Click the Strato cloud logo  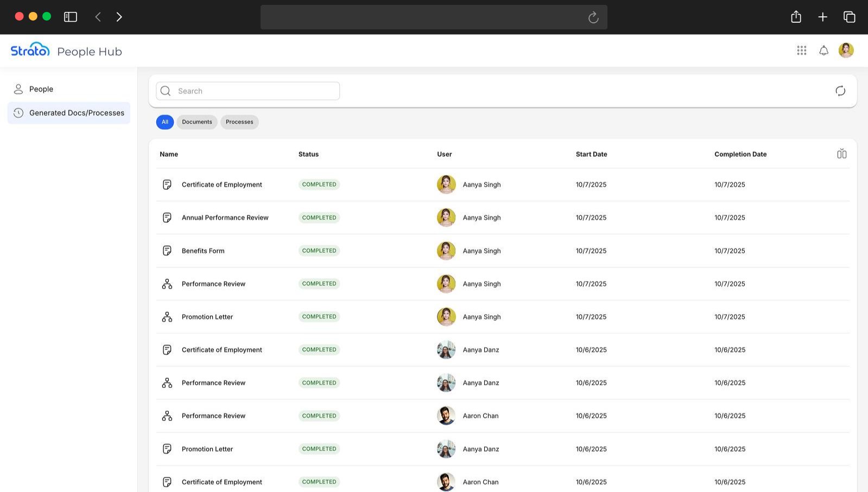[30, 50]
